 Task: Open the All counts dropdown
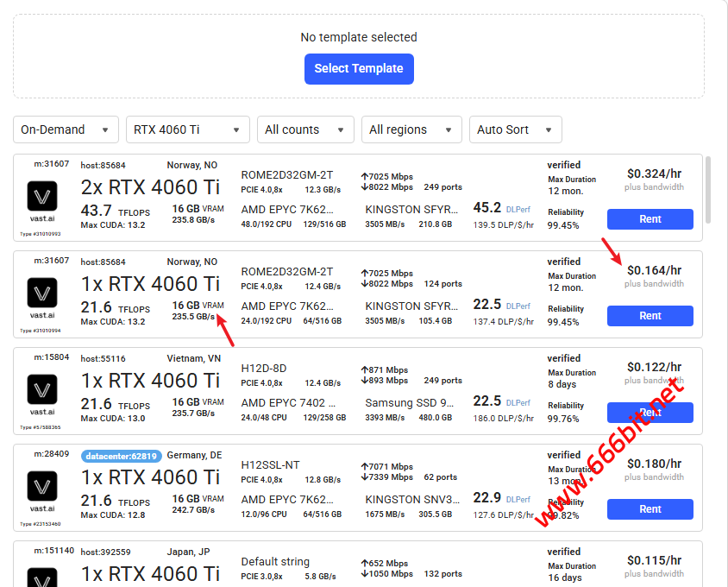(305, 129)
